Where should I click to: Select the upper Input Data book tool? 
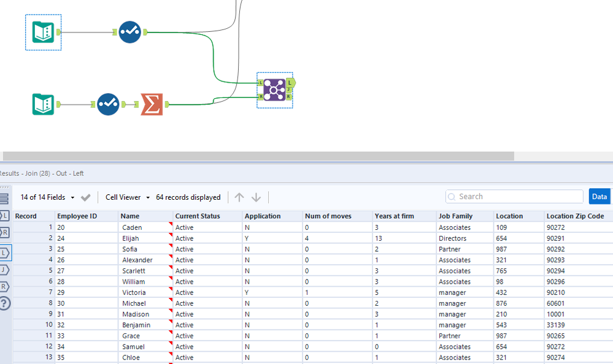click(x=43, y=32)
